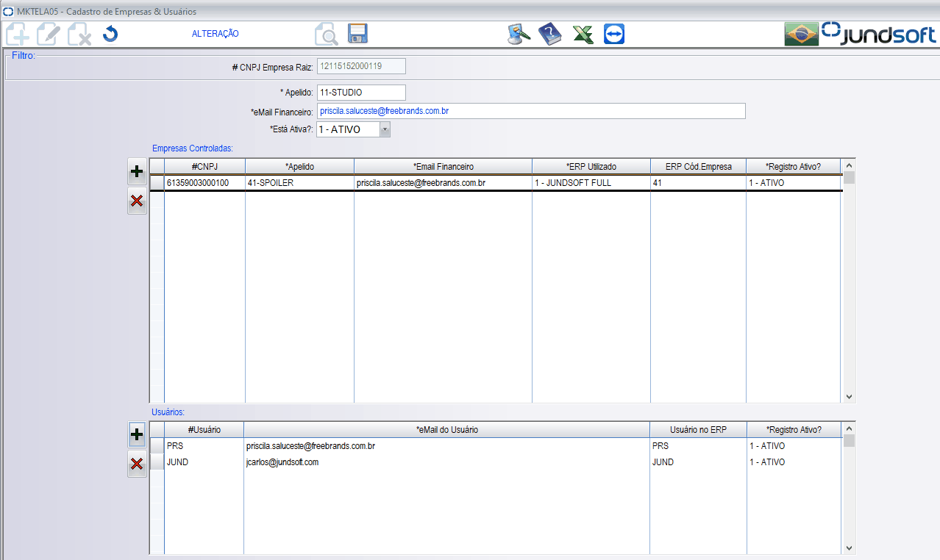Click the Brazil flag language icon
The height and width of the screenshot is (560, 940).
pyautogui.click(x=801, y=34)
